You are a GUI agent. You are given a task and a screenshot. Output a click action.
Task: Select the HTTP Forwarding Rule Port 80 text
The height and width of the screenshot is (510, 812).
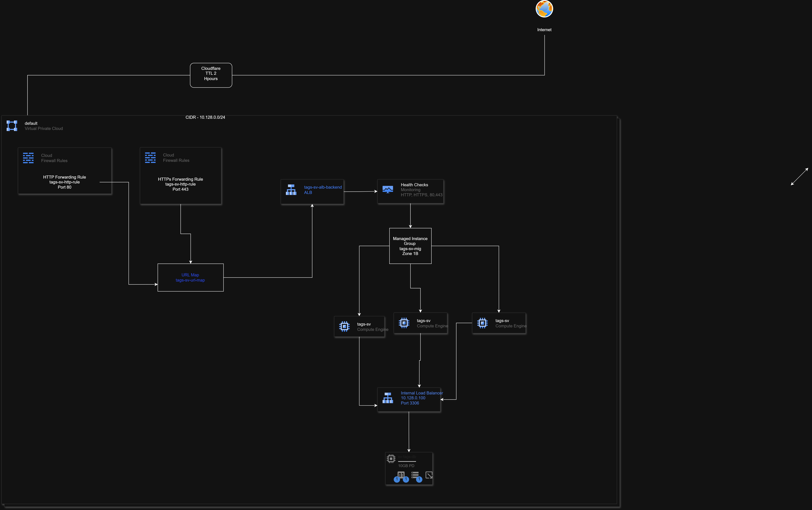[x=64, y=182]
